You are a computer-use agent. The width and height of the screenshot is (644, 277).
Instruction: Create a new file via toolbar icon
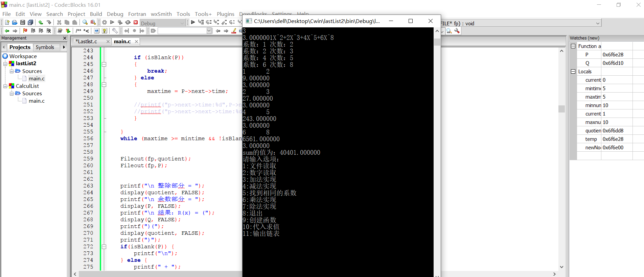point(7,22)
